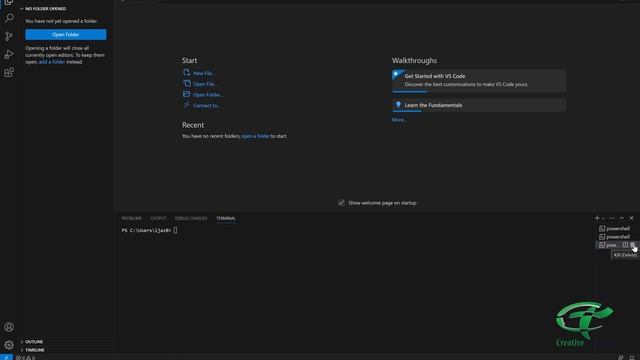Split the selected powershell terminal
The image size is (640, 360).
click(625, 245)
